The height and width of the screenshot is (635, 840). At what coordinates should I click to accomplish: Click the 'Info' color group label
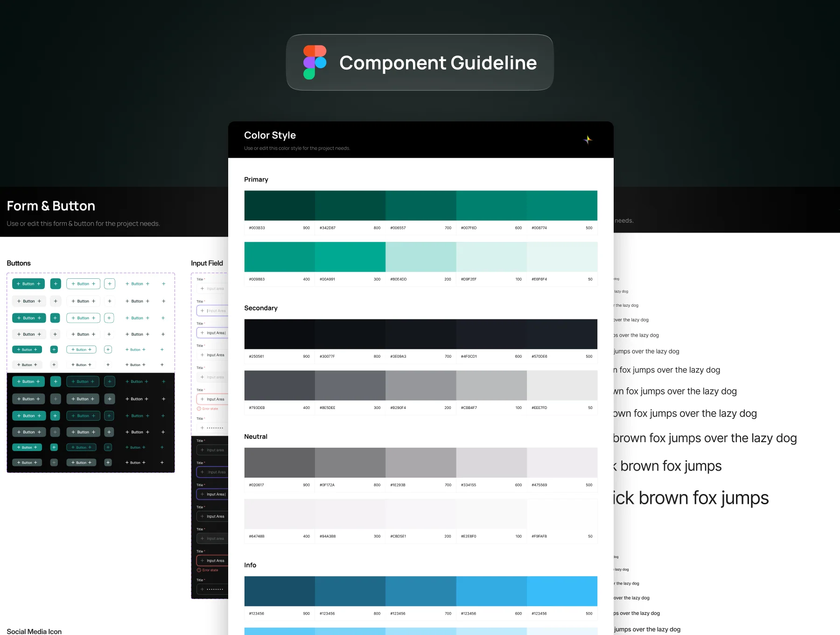coord(250,565)
